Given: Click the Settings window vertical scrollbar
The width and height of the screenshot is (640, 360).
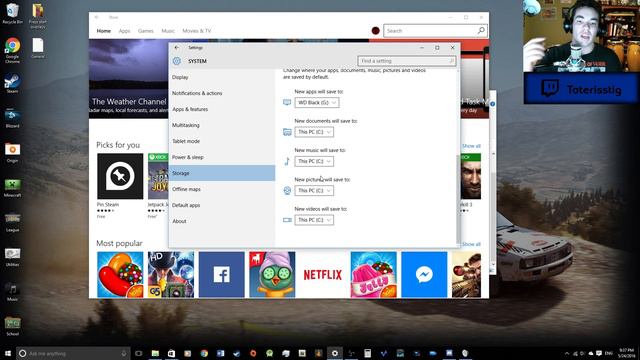Looking at the screenshot, I should tap(458, 200).
